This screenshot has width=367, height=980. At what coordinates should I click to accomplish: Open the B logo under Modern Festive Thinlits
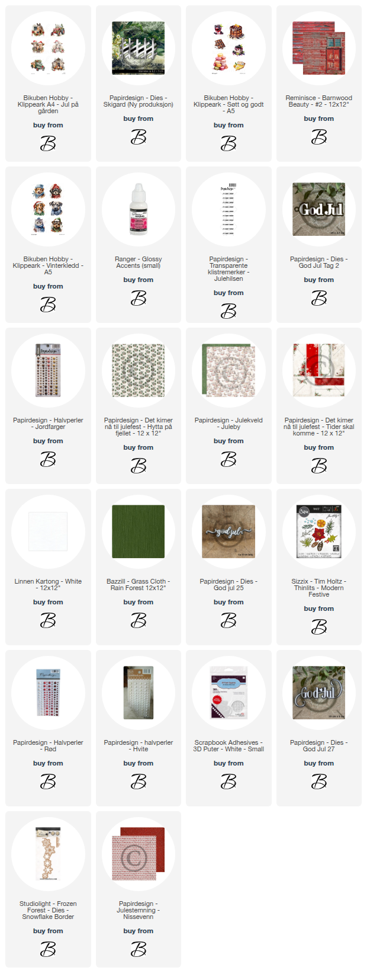point(319,627)
